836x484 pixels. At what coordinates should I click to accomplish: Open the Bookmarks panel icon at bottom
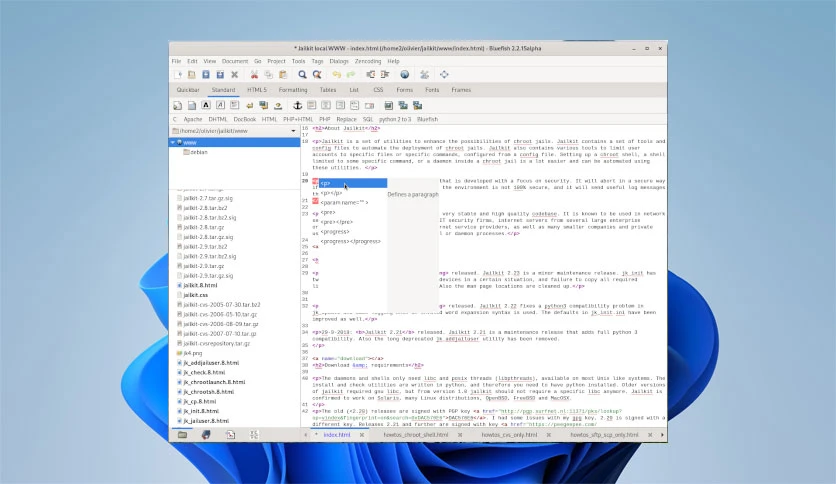pos(206,435)
